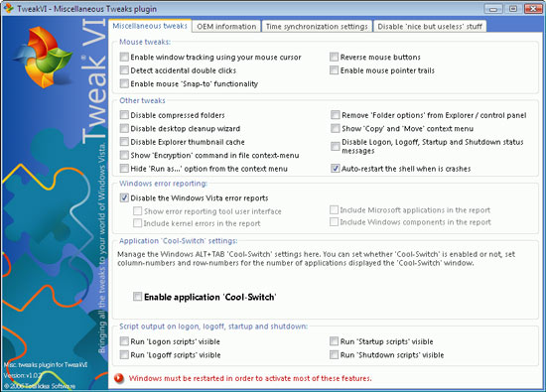Enable mouse pointer trails checkbox
Image resolution: width=546 pixels, height=392 pixels.
(334, 70)
